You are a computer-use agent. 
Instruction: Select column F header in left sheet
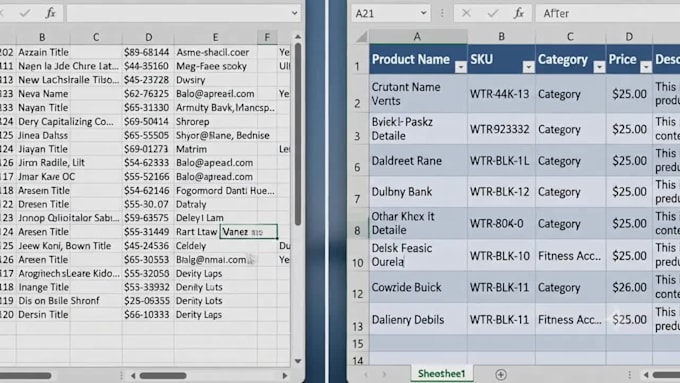(267, 38)
